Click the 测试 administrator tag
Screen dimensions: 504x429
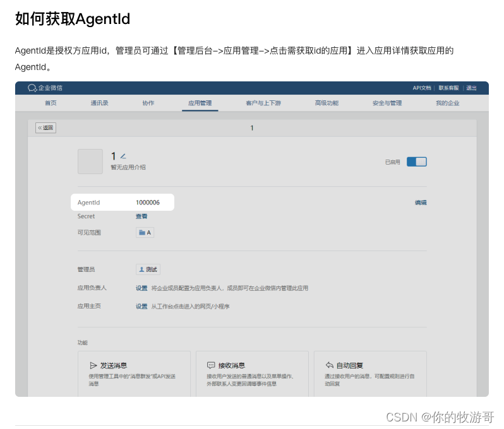[148, 269]
